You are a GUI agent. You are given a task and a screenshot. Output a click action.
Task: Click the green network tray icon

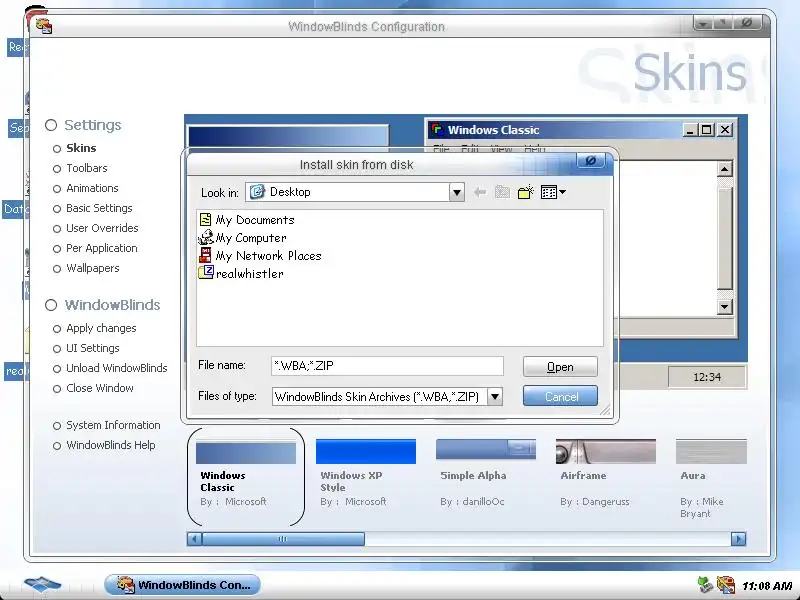[705, 585]
